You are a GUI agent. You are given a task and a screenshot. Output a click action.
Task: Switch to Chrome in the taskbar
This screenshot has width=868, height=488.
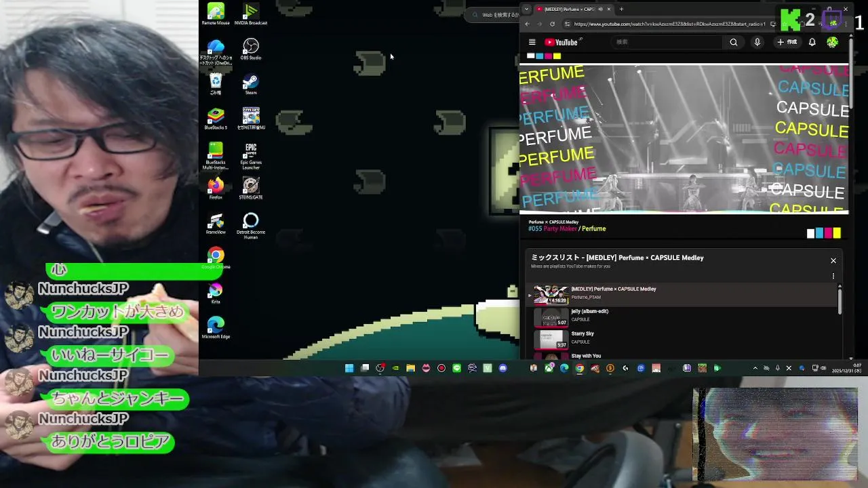tap(579, 368)
